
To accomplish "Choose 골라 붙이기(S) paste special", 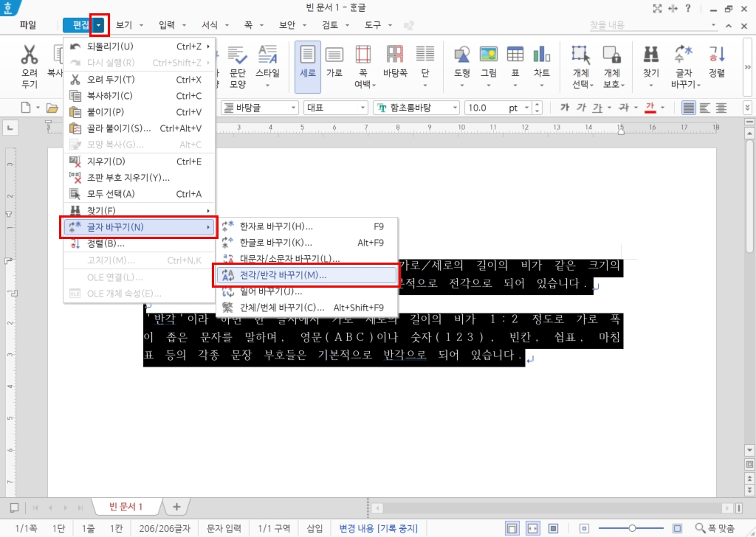I will click(x=140, y=128).
